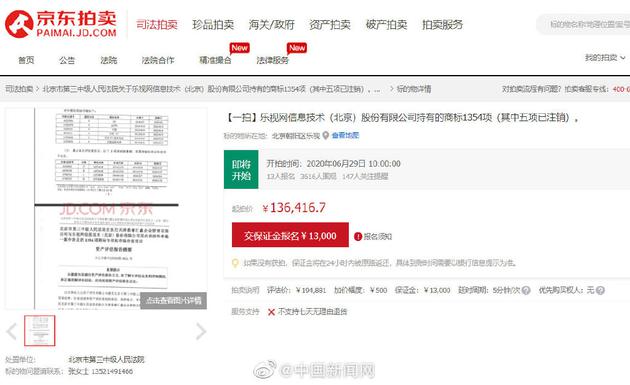Click the starting price ¥136,416.7
Viewport: 630px width, 385px height.
[x=294, y=208]
